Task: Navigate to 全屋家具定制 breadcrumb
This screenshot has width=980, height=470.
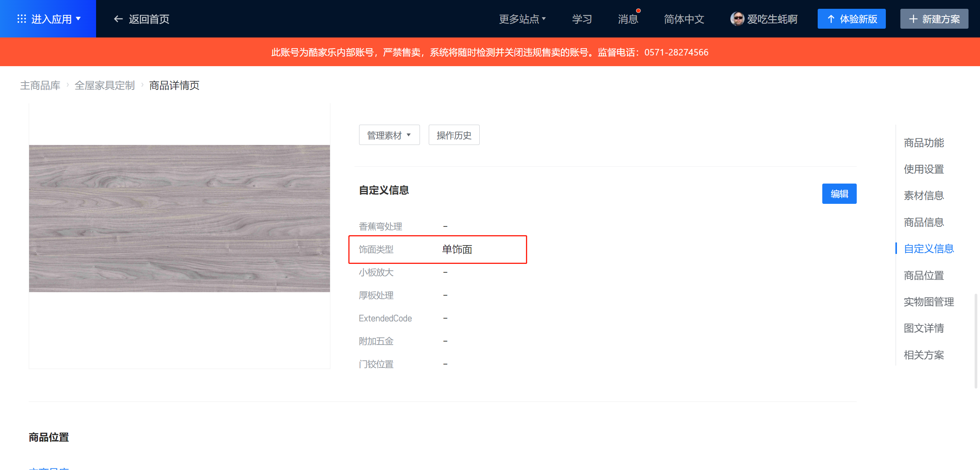Action: pyautogui.click(x=105, y=85)
